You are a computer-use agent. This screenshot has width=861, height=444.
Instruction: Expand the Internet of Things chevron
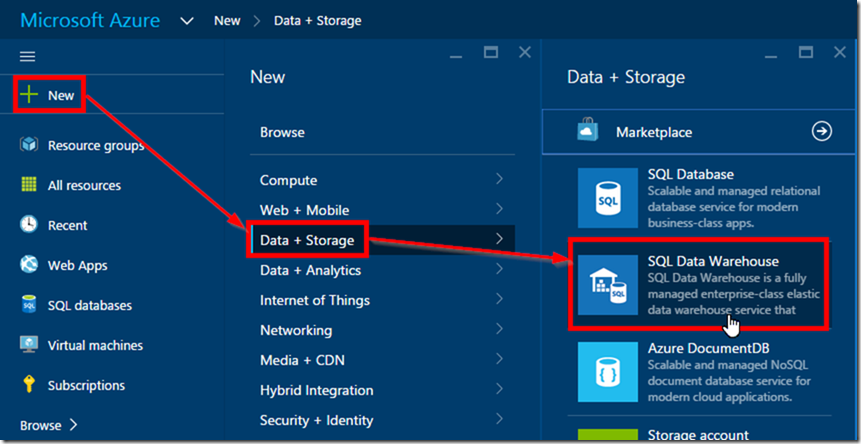[x=499, y=299]
